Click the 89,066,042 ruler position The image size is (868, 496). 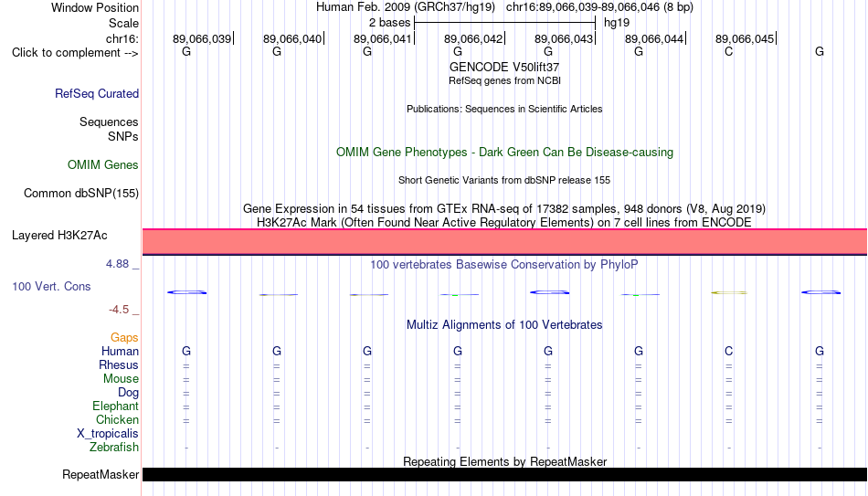[474, 38]
